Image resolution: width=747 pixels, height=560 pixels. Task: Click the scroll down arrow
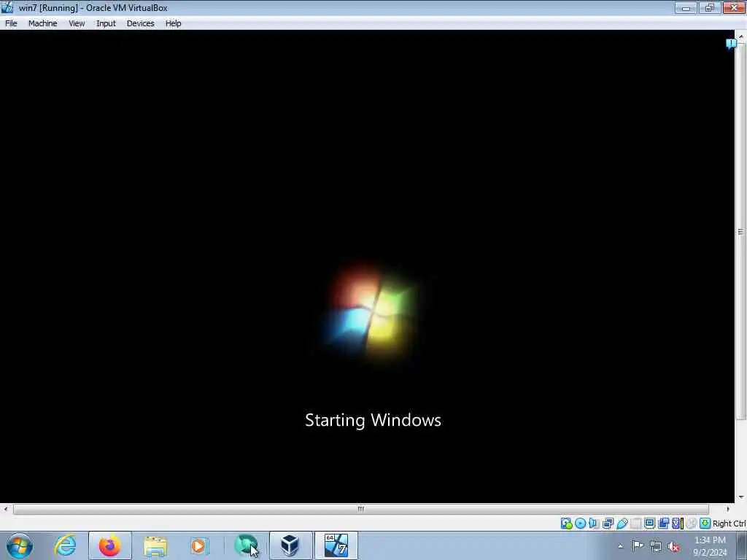[741, 497]
